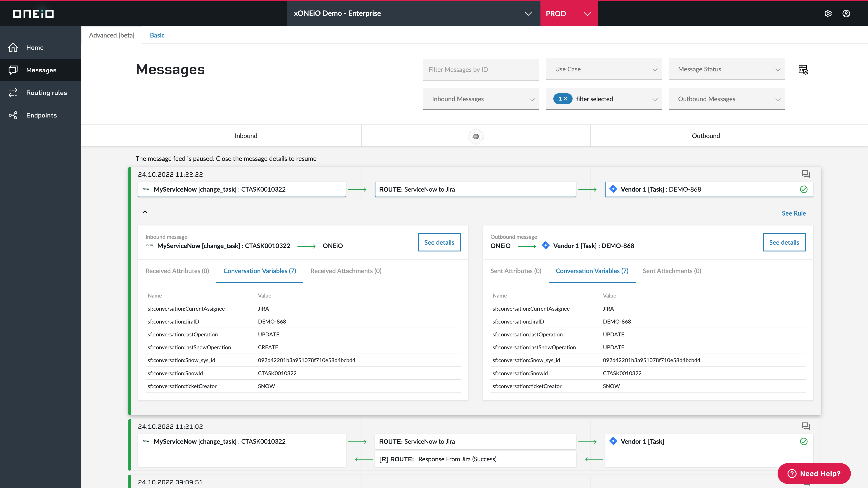Click the Inbound column header
Screen dimensions: 868x488
(x=246, y=136)
